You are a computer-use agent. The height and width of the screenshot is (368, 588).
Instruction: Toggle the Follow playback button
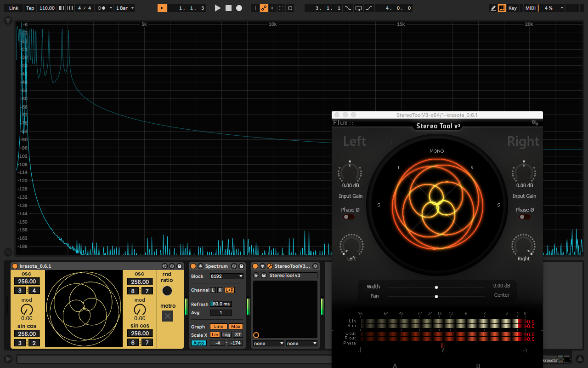(162, 8)
